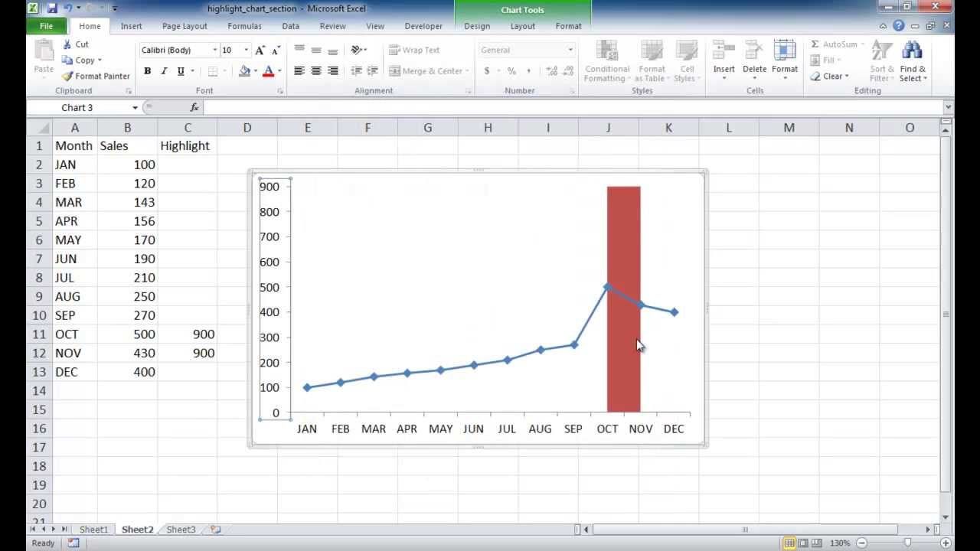Click the Insert Worksheet tab icon
980x551 pixels.
pos(216,530)
